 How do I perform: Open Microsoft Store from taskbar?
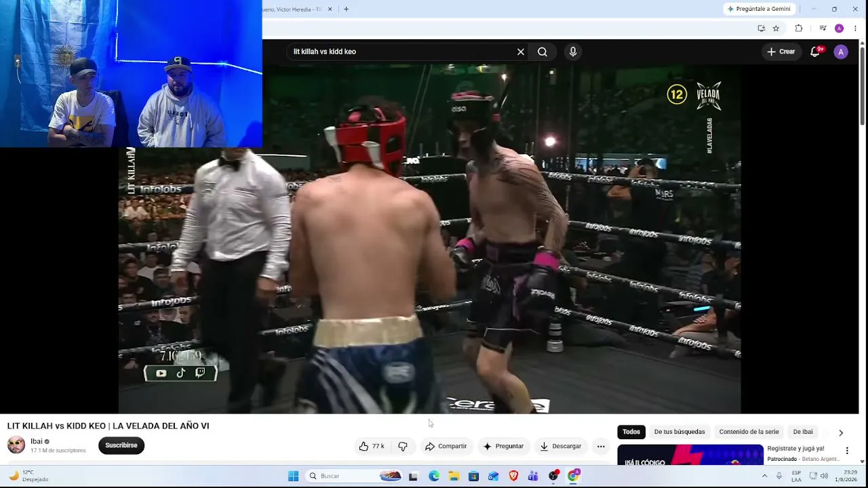pyautogui.click(x=473, y=476)
